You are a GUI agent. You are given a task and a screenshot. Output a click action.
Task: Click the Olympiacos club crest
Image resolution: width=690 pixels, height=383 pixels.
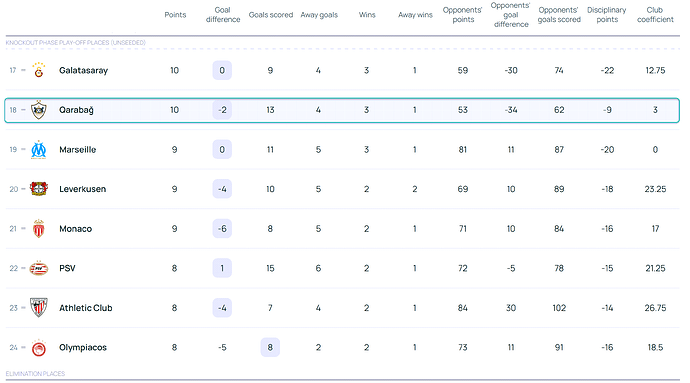(x=39, y=347)
